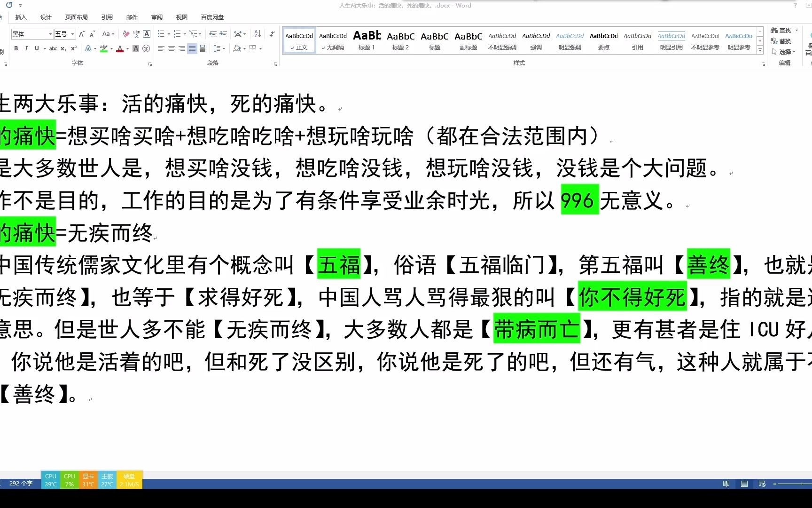The image size is (812, 508).
Task: Open the line spacing options
Action: (x=217, y=48)
